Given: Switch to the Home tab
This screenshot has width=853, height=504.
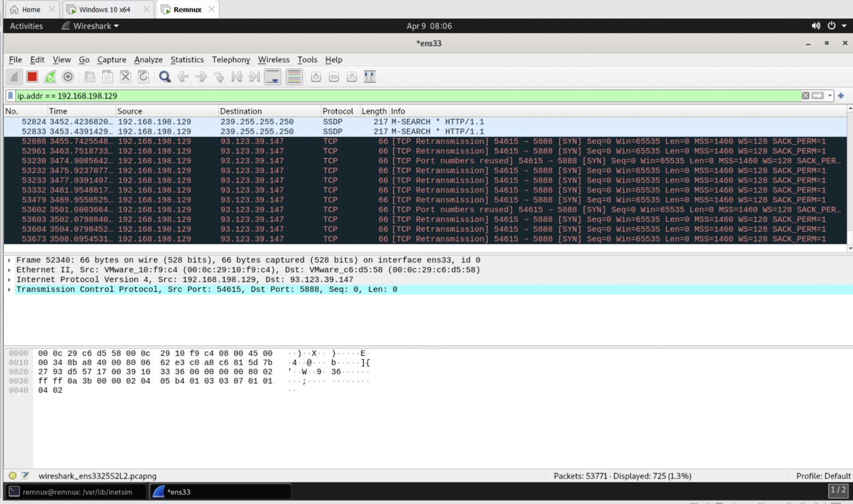Looking at the screenshot, I should coord(31,9).
